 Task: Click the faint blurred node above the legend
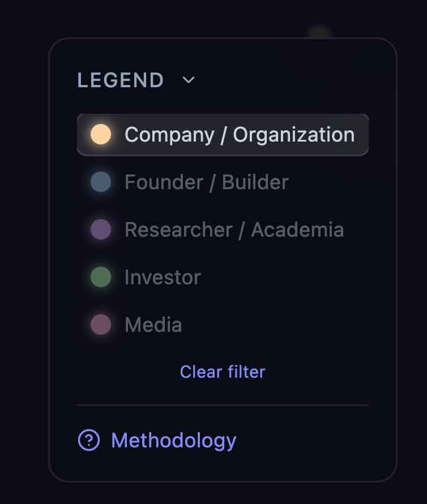319,31
